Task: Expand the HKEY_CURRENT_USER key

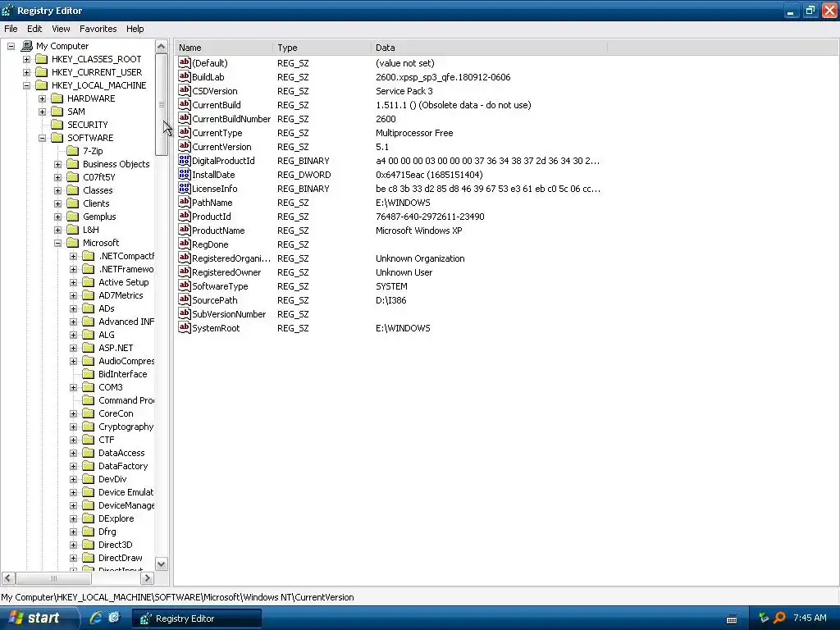Action: tap(26, 72)
